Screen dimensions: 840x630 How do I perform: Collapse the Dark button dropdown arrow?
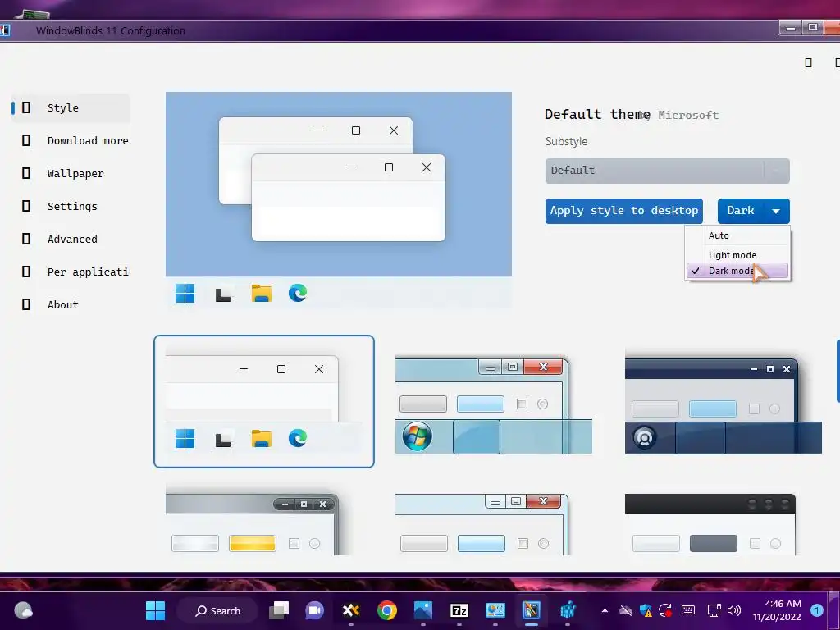coord(776,211)
